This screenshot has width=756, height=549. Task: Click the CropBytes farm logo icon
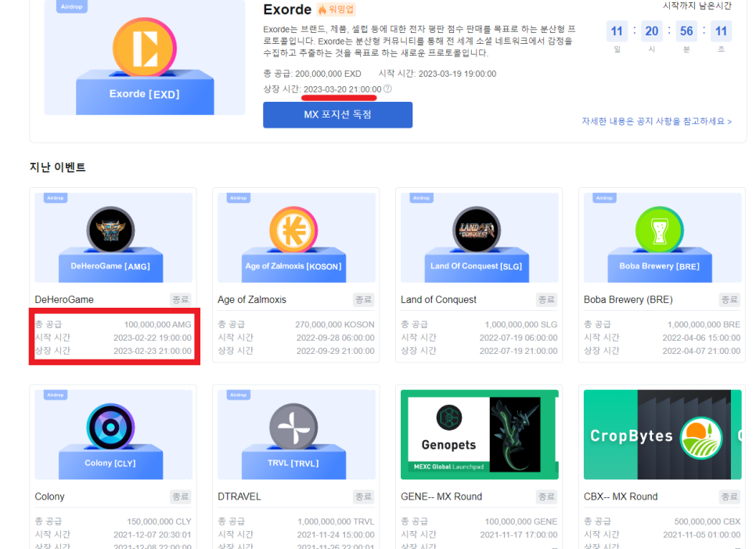(x=701, y=438)
